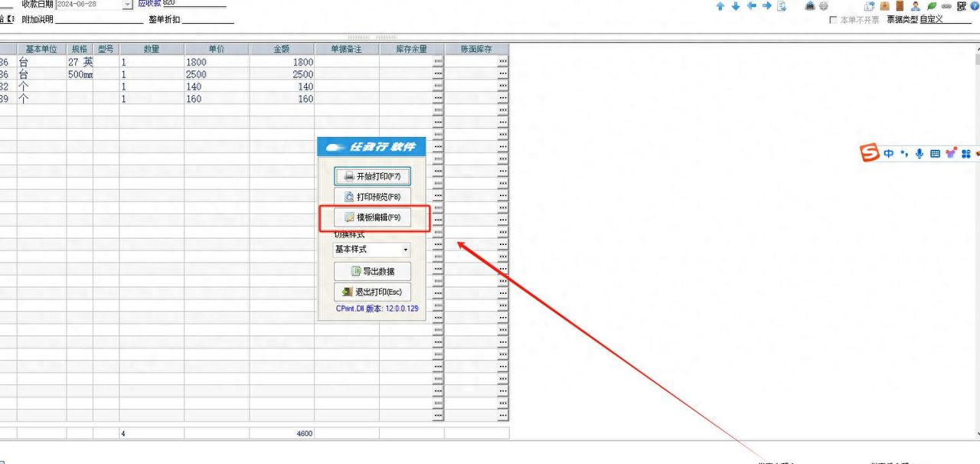
Task: Click the orange package box icon
Action: point(885,6)
